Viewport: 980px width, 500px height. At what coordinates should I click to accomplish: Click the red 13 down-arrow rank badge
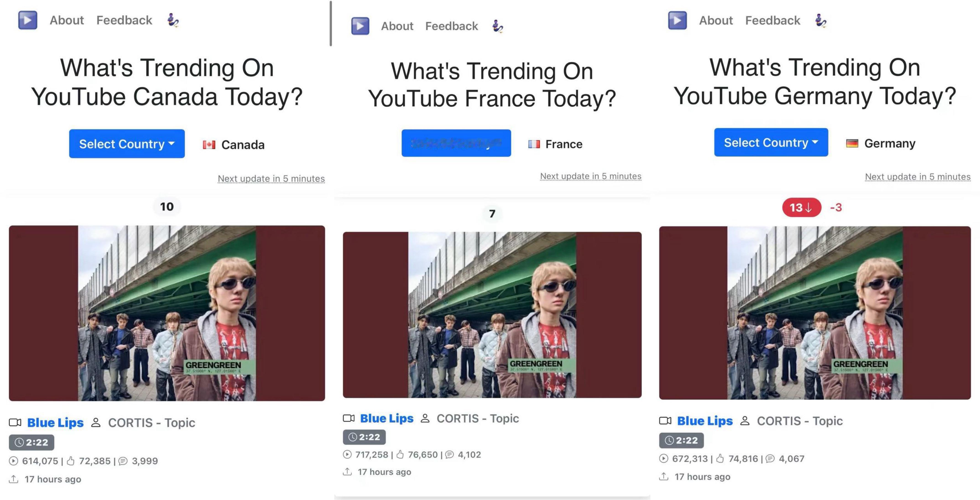[802, 208]
